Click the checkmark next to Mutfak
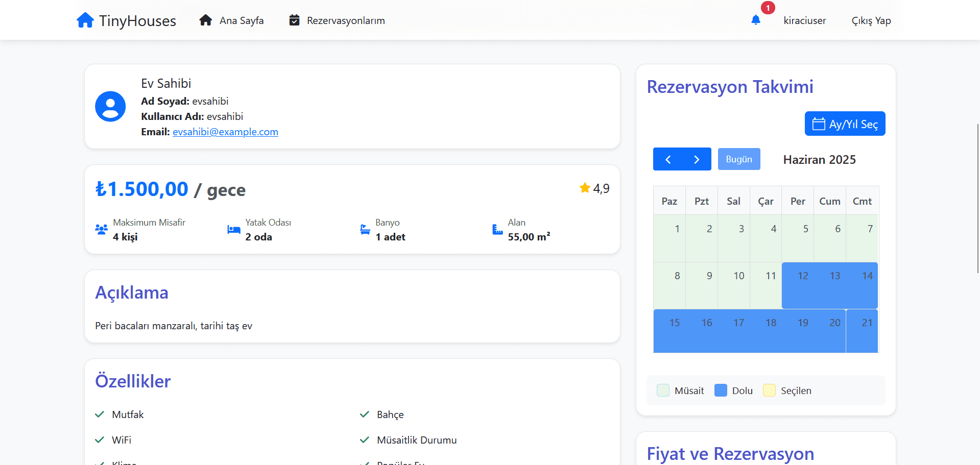The image size is (980, 465). point(100,414)
